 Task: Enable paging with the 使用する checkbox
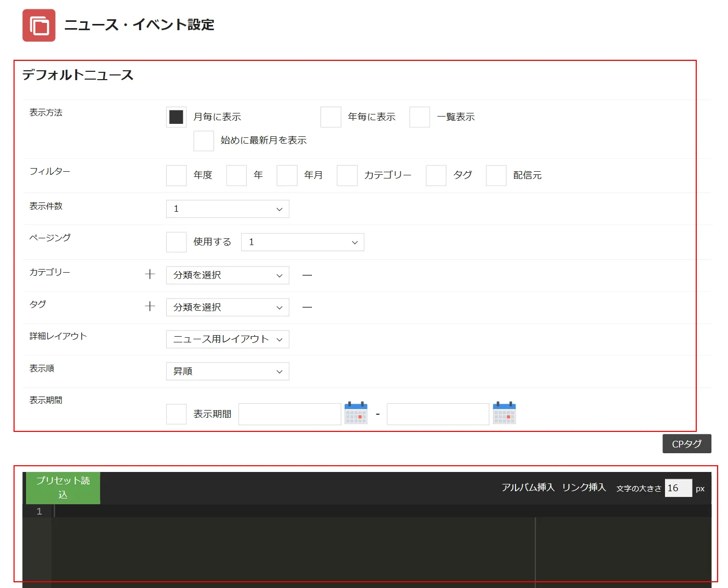(x=176, y=242)
